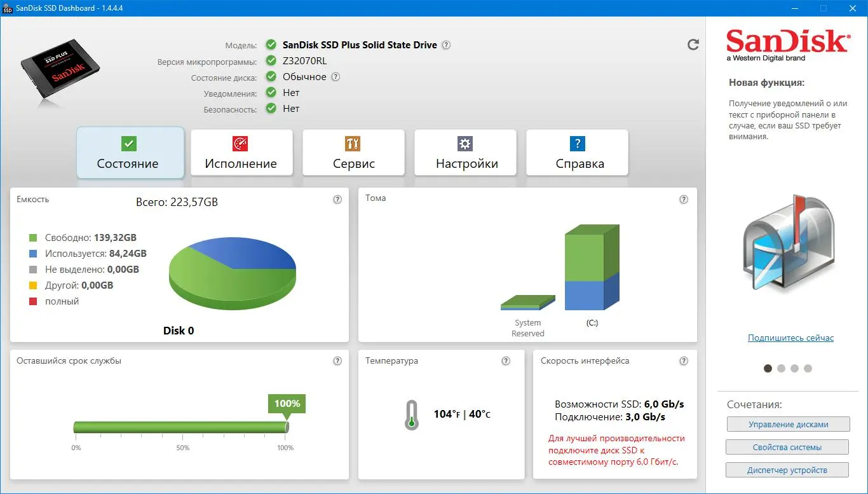The width and height of the screenshot is (868, 494).
Task: Click the refresh icon near the drive info
Action: click(x=693, y=45)
